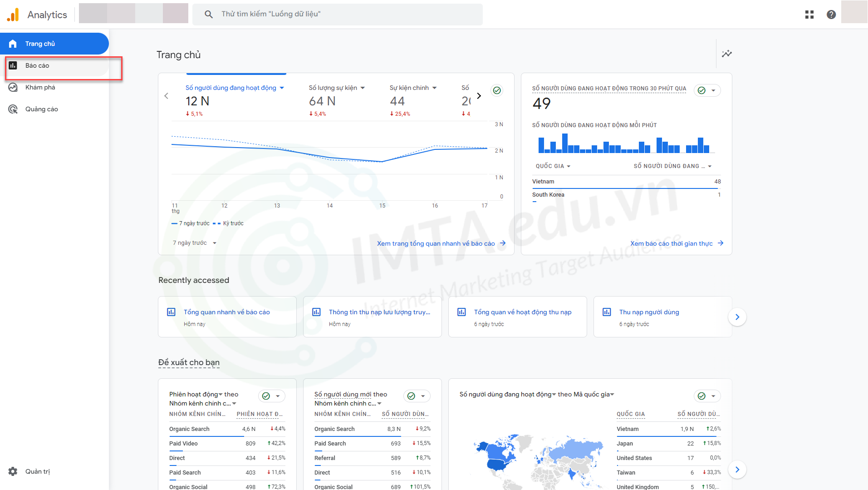Click arrow beside Xem trang tổng quan nhanh
Image resolution: width=868 pixels, height=490 pixels.
[503, 243]
